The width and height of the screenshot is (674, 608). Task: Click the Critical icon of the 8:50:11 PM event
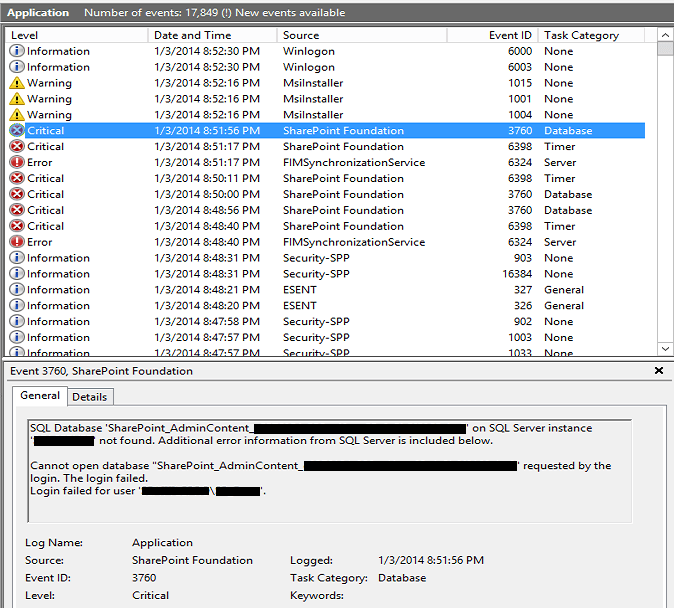point(17,178)
